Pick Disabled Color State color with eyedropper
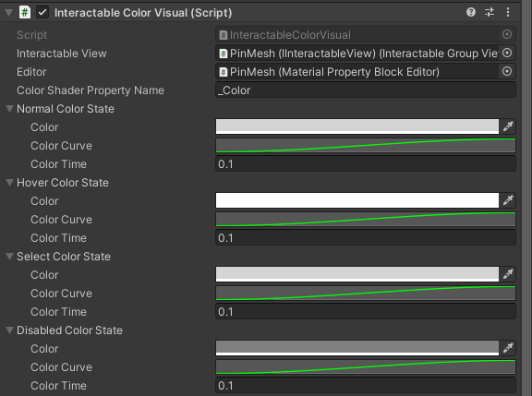532x396 pixels. tap(508, 348)
